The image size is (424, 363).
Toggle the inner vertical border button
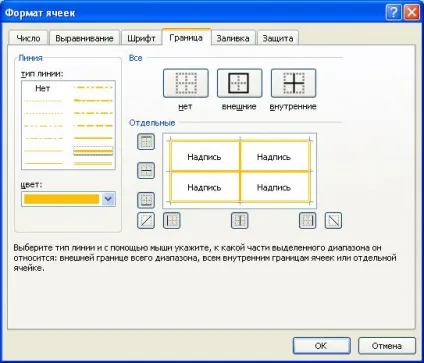[240, 220]
